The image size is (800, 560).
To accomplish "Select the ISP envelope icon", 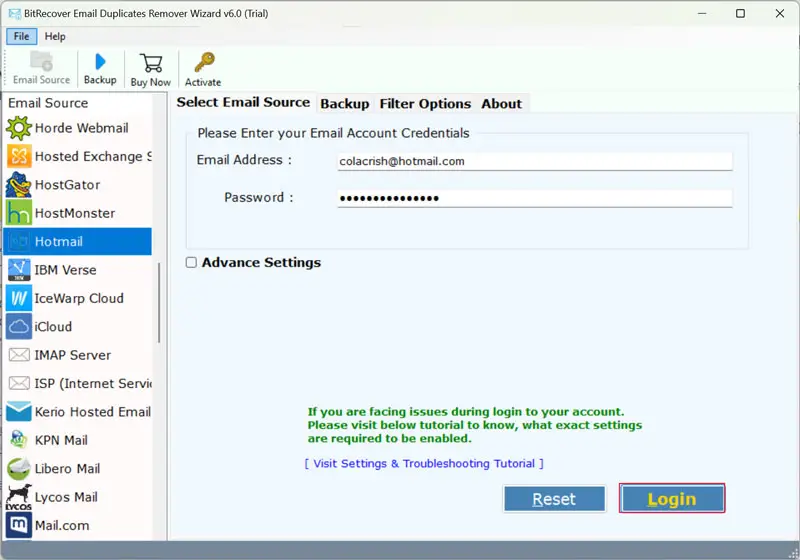I will pos(19,383).
